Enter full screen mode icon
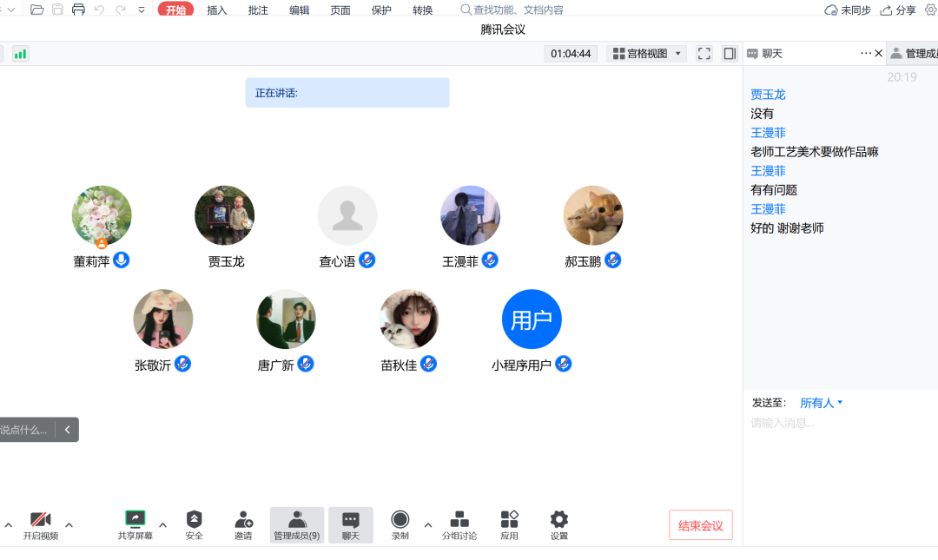This screenshot has width=938, height=560. click(704, 54)
